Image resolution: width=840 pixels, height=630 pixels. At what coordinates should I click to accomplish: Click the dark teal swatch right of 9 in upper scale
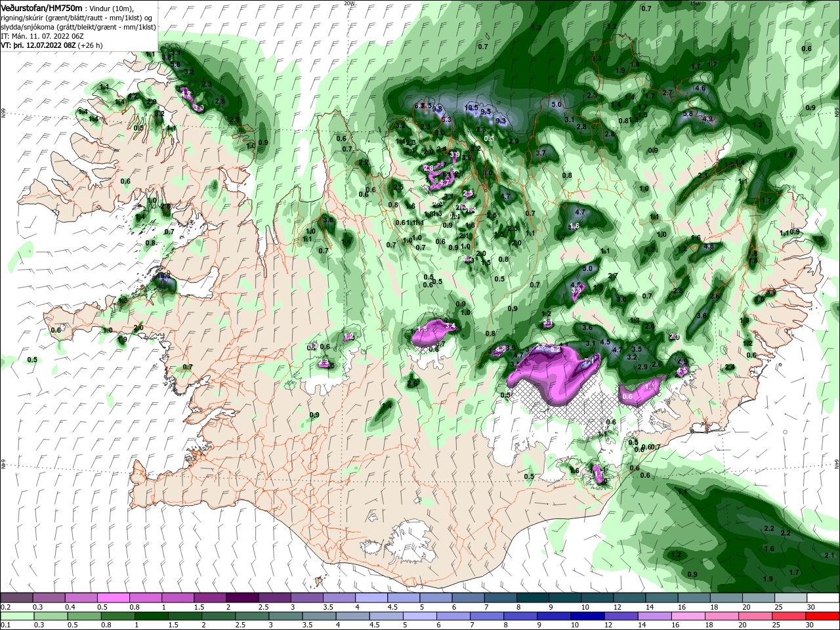[x=565, y=598]
